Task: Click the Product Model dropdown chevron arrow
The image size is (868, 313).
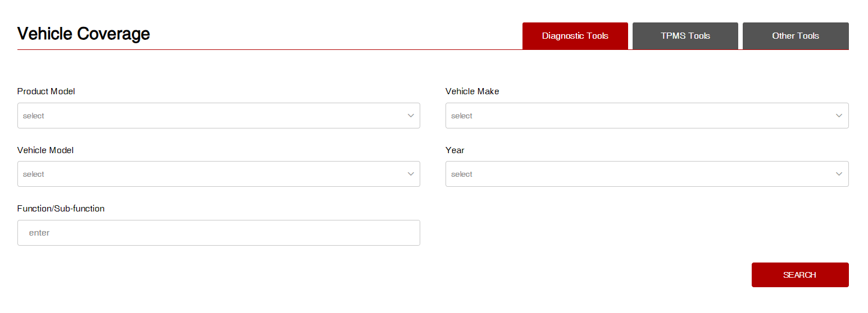Action: [411, 116]
